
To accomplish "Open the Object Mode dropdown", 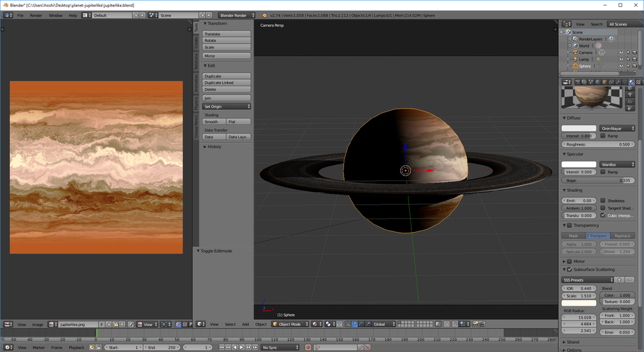I will [x=290, y=325].
